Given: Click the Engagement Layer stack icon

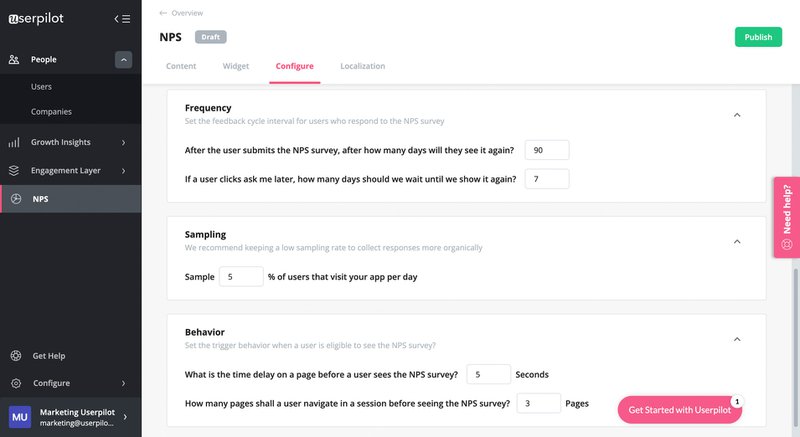Looking at the screenshot, I should (14, 171).
